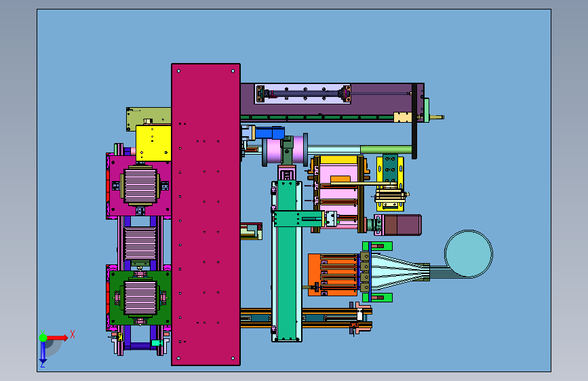Select the dark green square mounting plate
The width and height of the screenshot is (588, 381).
(140, 298)
